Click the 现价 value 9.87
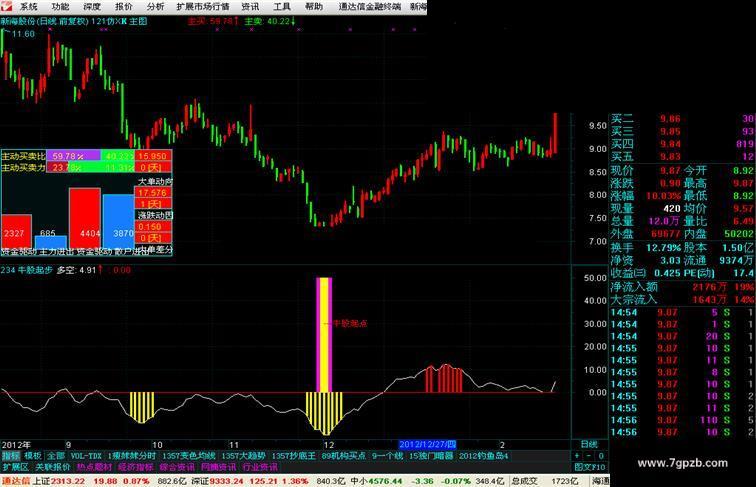 (670, 171)
